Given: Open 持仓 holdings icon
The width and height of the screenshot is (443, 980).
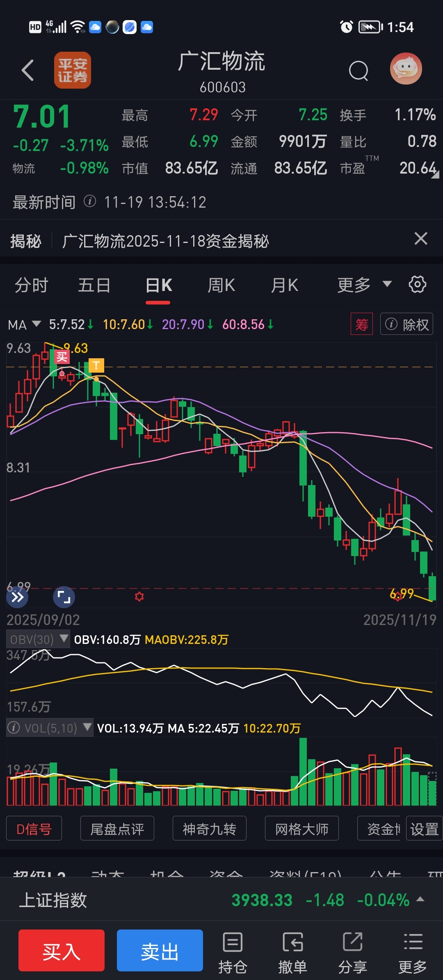Looking at the screenshot, I should [x=233, y=953].
